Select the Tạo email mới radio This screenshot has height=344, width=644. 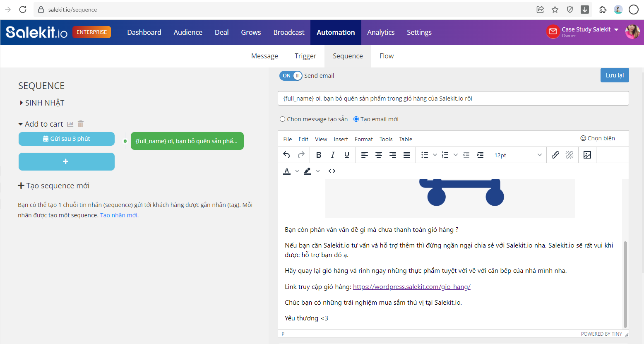(x=356, y=119)
